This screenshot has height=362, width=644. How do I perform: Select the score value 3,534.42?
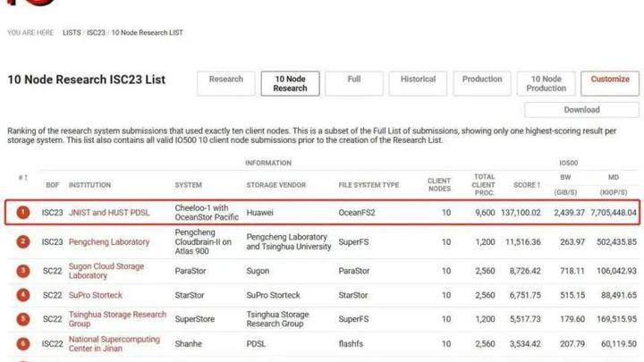coord(525,343)
